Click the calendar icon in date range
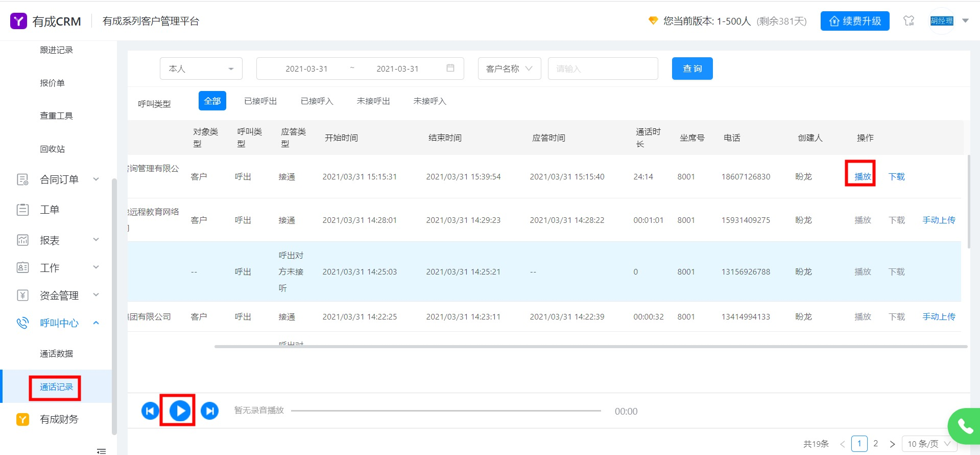980x455 pixels. pos(450,68)
